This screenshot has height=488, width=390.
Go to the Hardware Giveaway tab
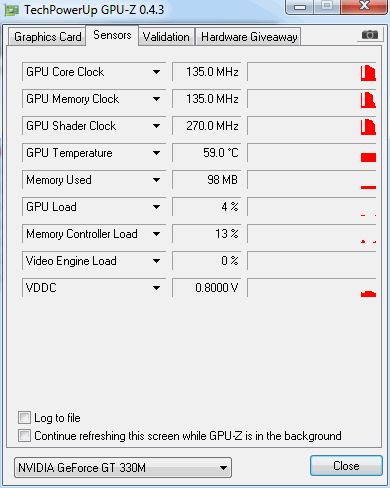(x=249, y=37)
